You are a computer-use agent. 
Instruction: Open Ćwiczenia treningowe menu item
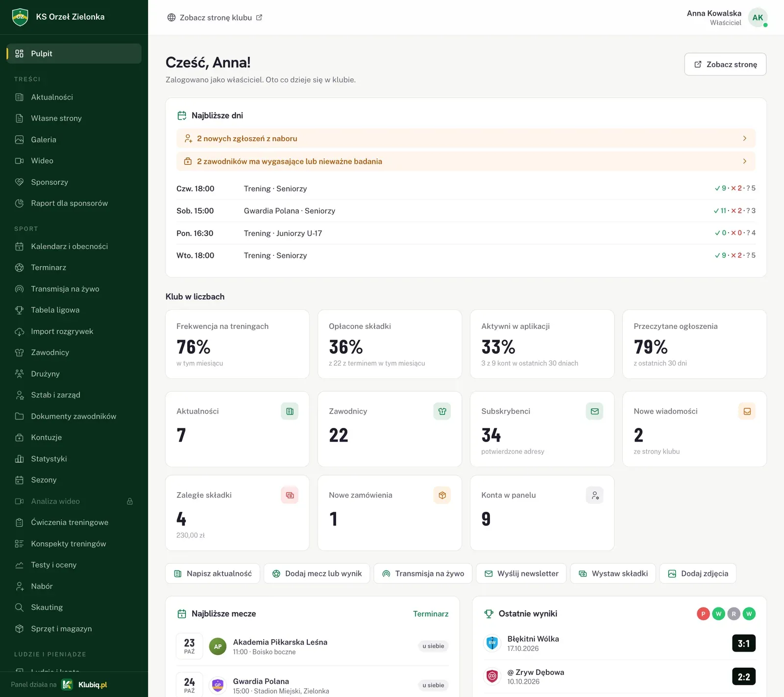tap(74, 523)
